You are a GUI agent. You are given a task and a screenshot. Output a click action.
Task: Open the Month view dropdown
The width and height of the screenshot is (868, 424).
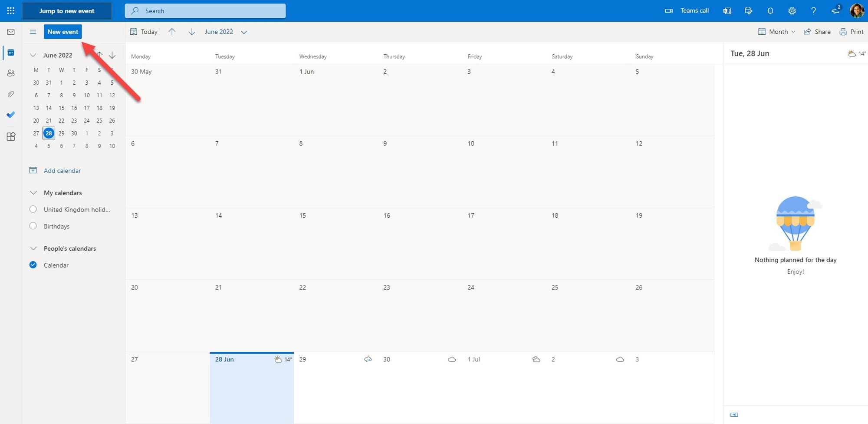tap(777, 32)
